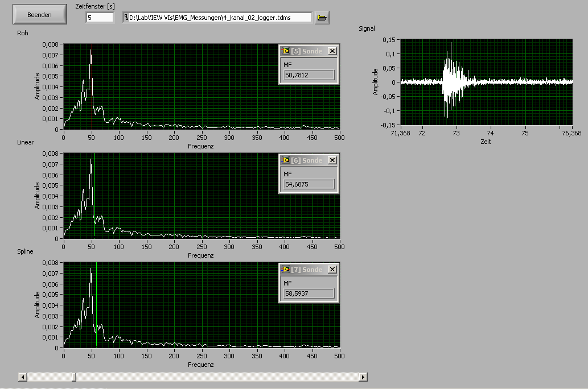Click the Zeitfenster [s] label
This screenshot has height=389, width=588.
pos(95,6)
